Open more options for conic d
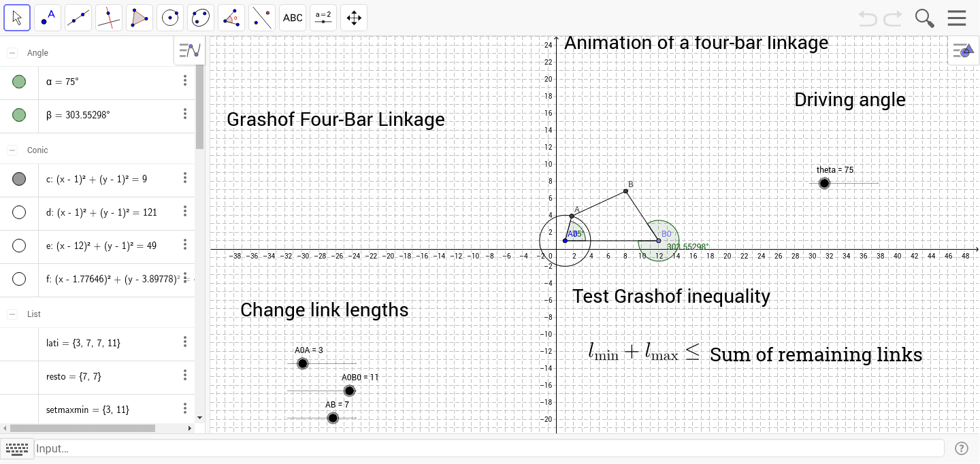This screenshot has width=980, height=464. 184,212
